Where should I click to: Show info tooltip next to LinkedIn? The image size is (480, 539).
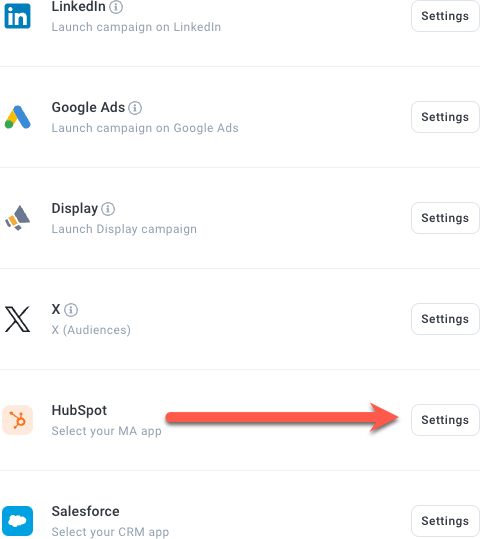pos(116,7)
